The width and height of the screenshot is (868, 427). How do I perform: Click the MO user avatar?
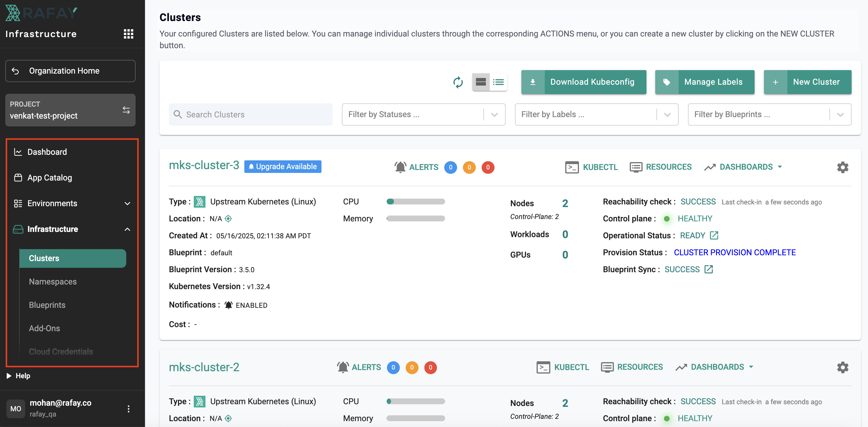click(15, 409)
